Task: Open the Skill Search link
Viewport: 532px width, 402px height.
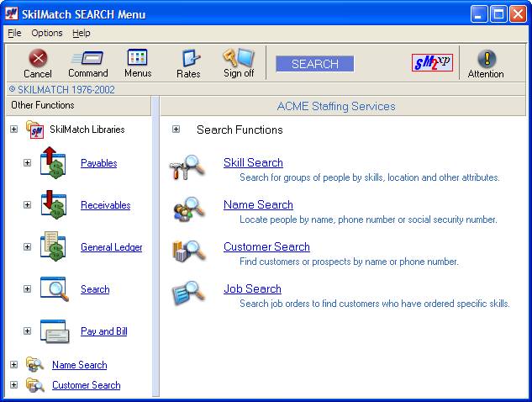Action: pyautogui.click(x=253, y=162)
